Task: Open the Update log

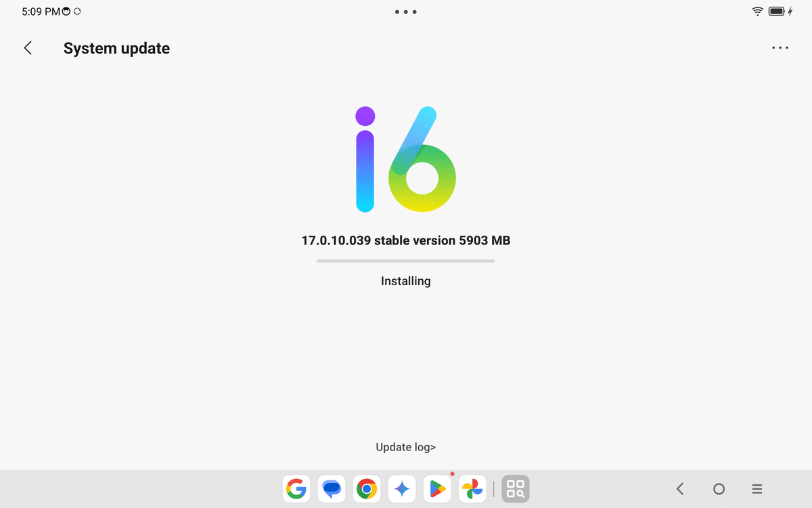Action: (x=405, y=447)
